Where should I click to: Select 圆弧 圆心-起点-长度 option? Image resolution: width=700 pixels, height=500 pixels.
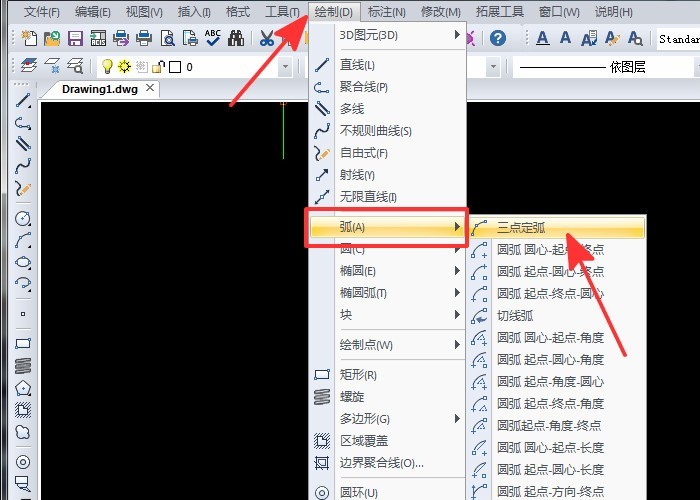click(x=557, y=447)
